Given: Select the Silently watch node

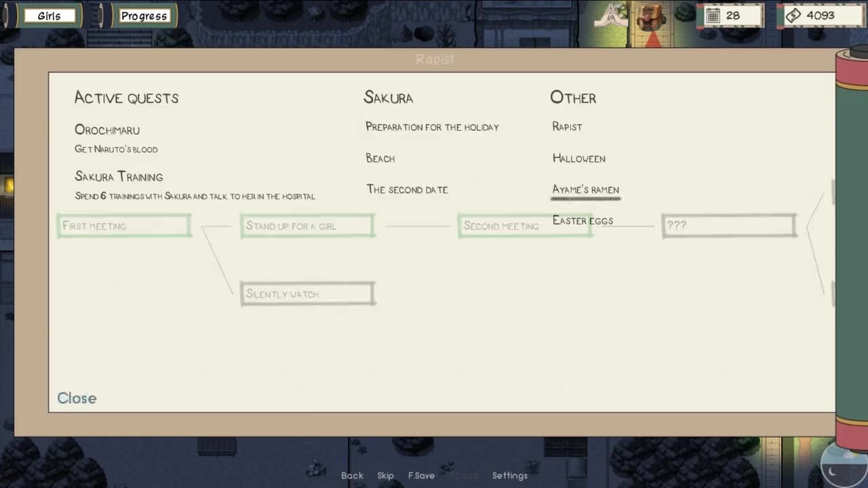Looking at the screenshot, I should (307, 293).
